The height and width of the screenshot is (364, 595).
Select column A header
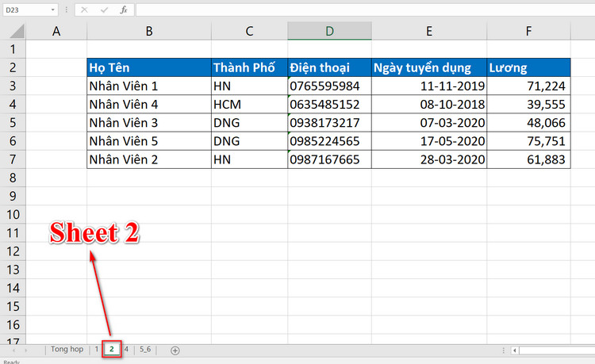pyautogui.click(x=56, y=31)
